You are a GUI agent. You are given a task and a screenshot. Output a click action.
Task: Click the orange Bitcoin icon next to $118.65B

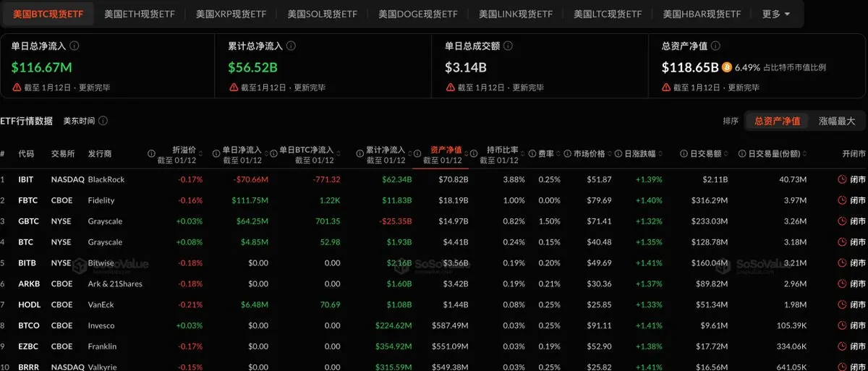pos(727,67)
